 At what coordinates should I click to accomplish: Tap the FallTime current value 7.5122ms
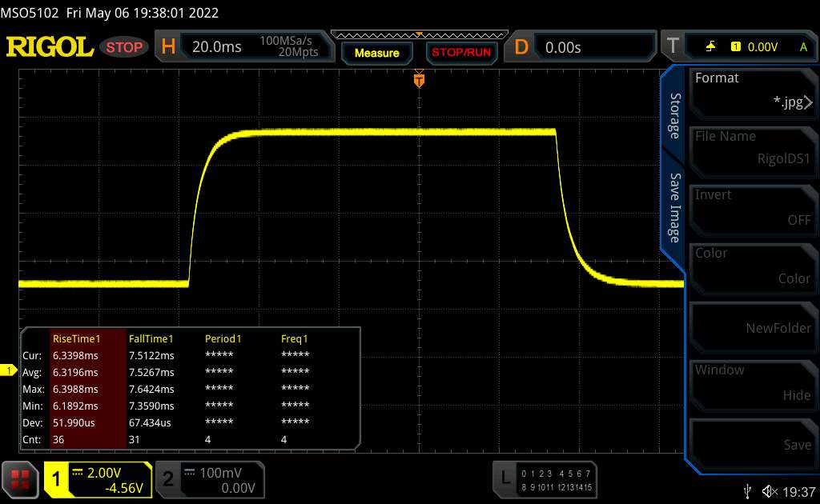151,356
